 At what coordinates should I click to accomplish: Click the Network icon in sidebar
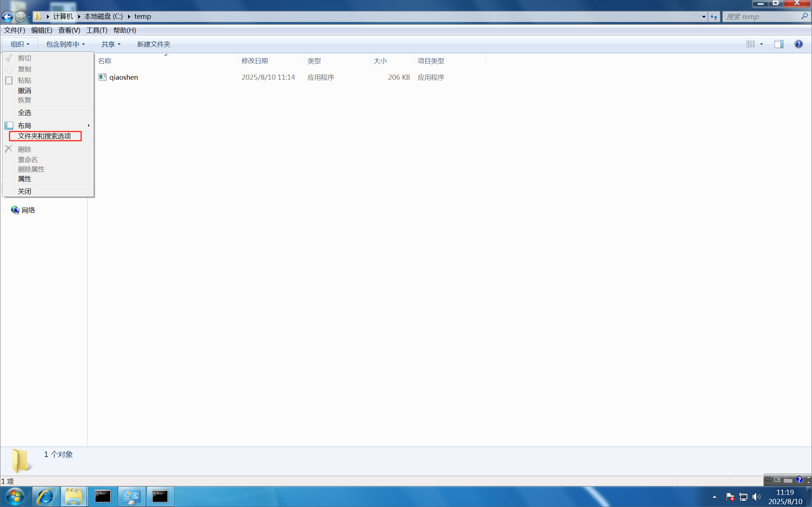pyautogui.click(x=15, y=210)
